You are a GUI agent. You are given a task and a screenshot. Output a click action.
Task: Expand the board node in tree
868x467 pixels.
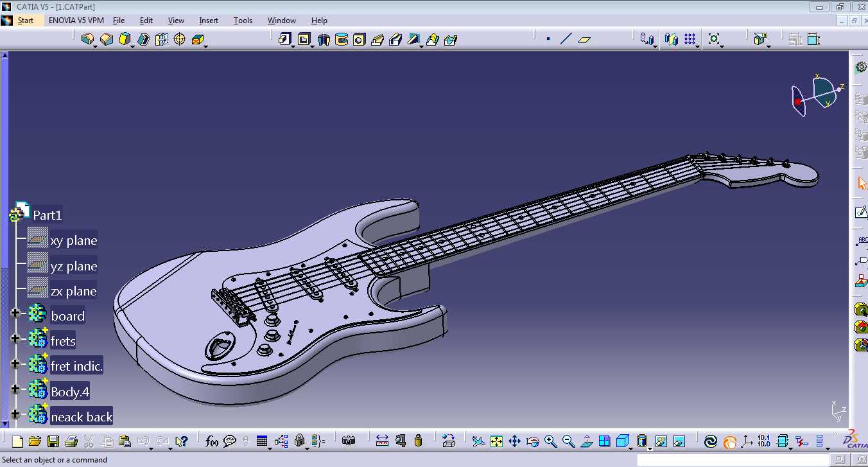click(15, 314)
